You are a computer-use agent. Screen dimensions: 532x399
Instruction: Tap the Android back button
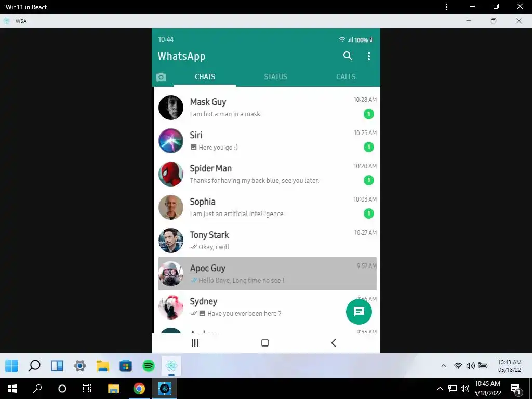(x=334, y=343)
